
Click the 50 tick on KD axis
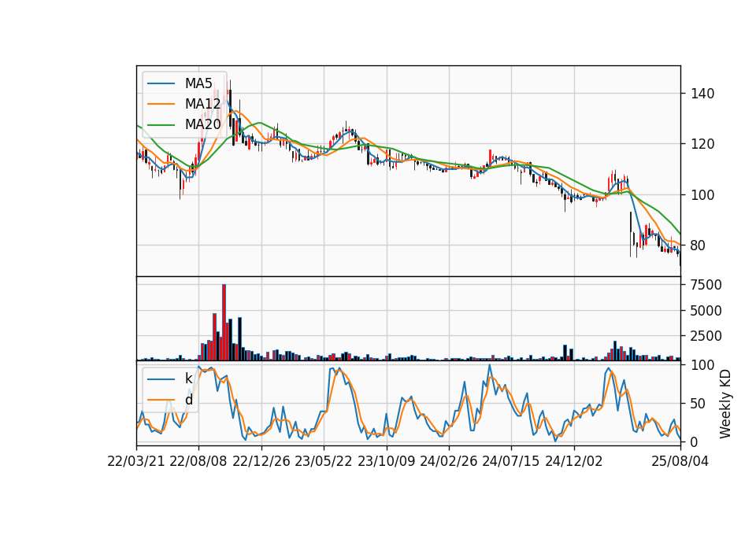point(699,404)
